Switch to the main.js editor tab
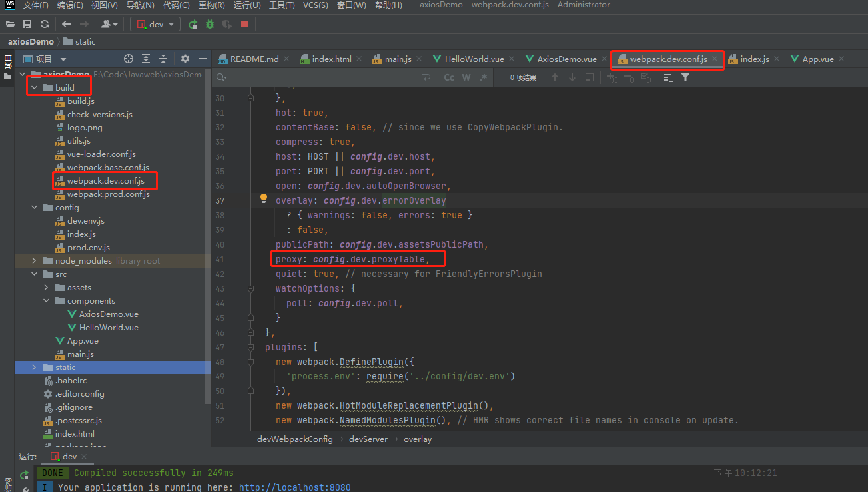 point(398,59)
